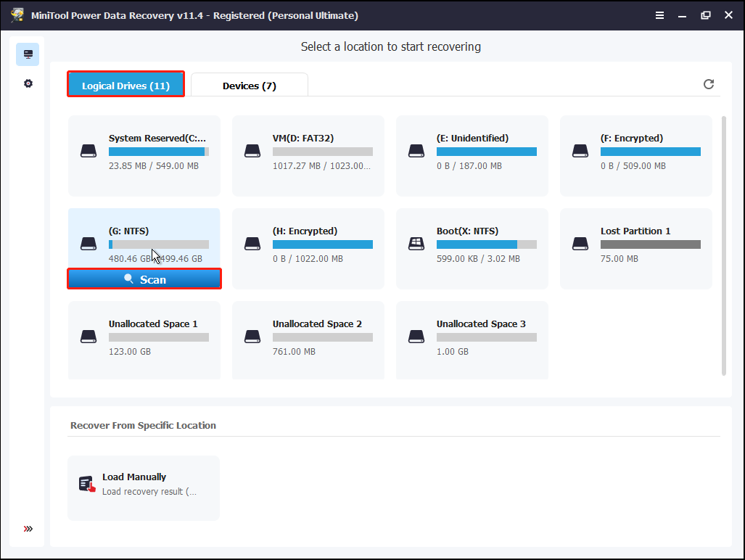Select the (H: Encrypted) drive icon
The height and width of the screenshot is (560, 745).
252,244
